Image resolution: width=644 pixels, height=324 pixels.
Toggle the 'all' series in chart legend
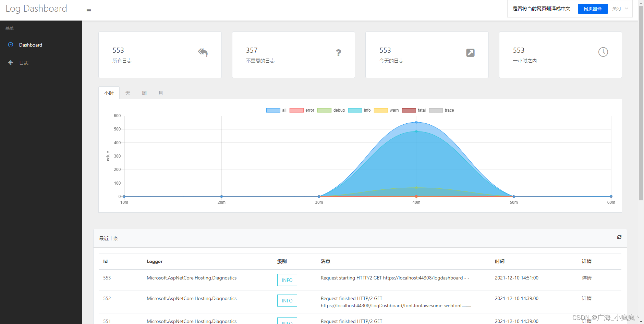tap(276, 110)
